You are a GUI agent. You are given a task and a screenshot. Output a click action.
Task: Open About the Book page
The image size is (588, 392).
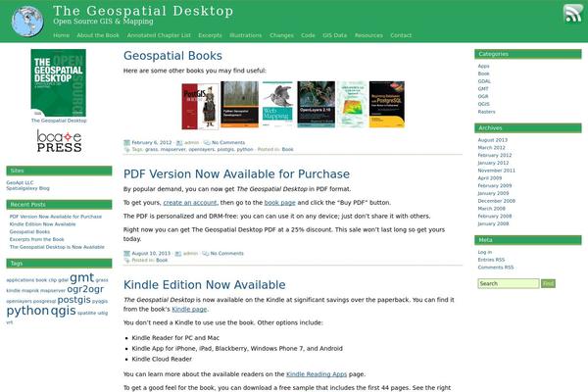pyautogui.click(x=98, y=35)
